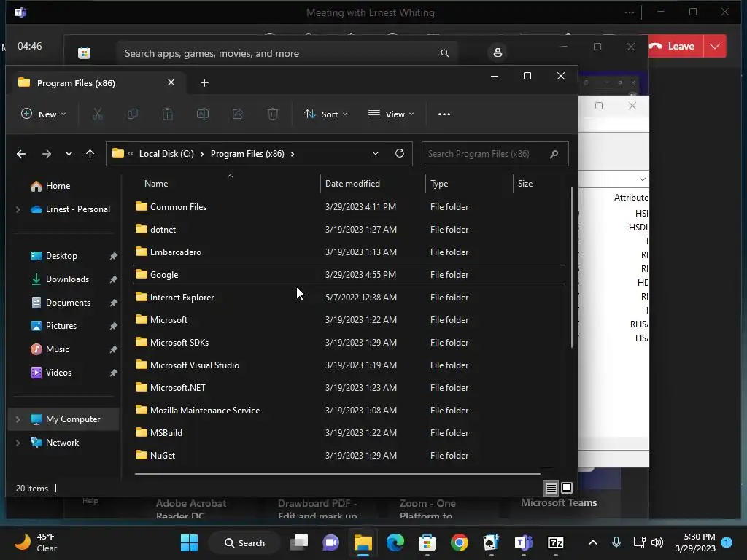Click the Copy icon in Explorer toolbar
The height and width of the screenshot is (560, 747).
[x=133, y=114]
